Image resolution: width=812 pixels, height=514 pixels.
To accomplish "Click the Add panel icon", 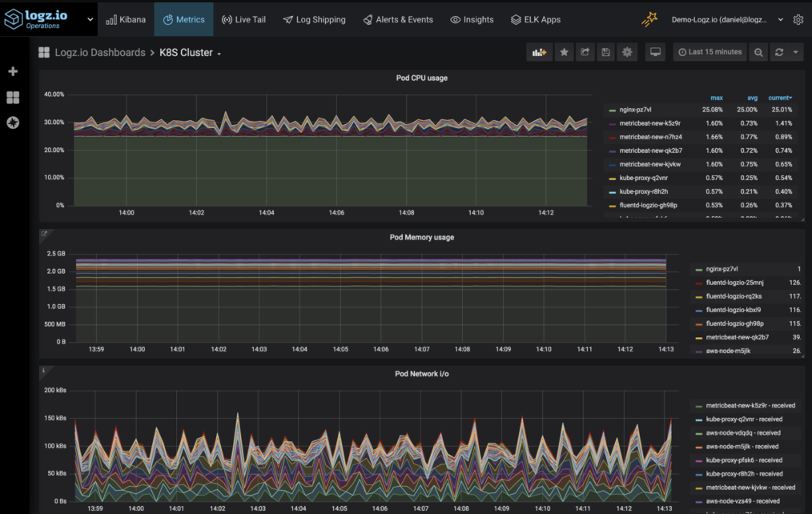I will tap(539, 52).
